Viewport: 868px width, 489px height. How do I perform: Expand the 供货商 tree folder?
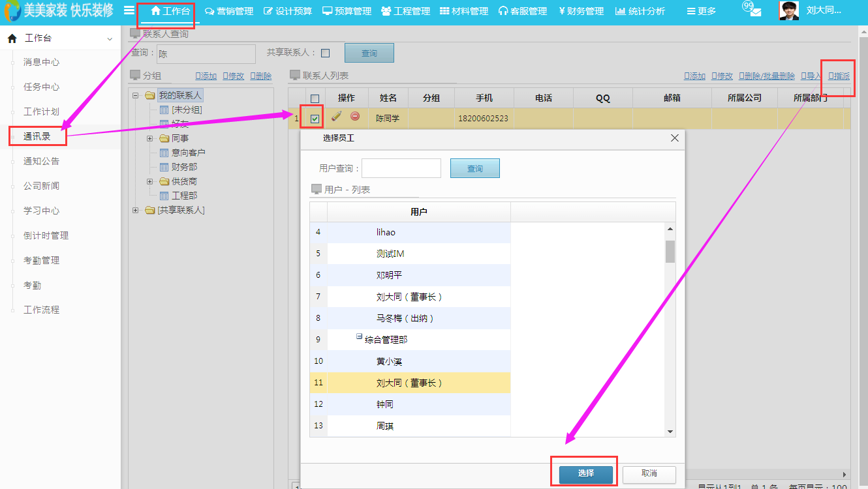point(149,181)
